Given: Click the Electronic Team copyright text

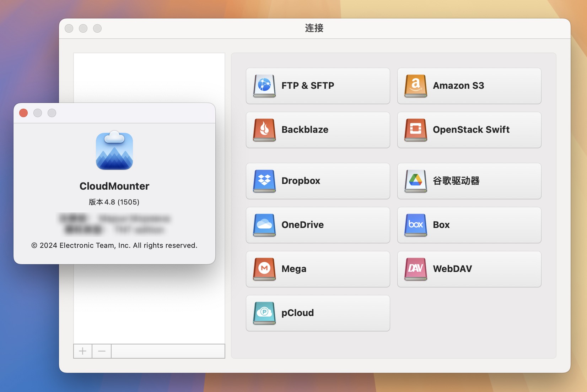Looking at the screenshot, I should (x=114, y=245).
